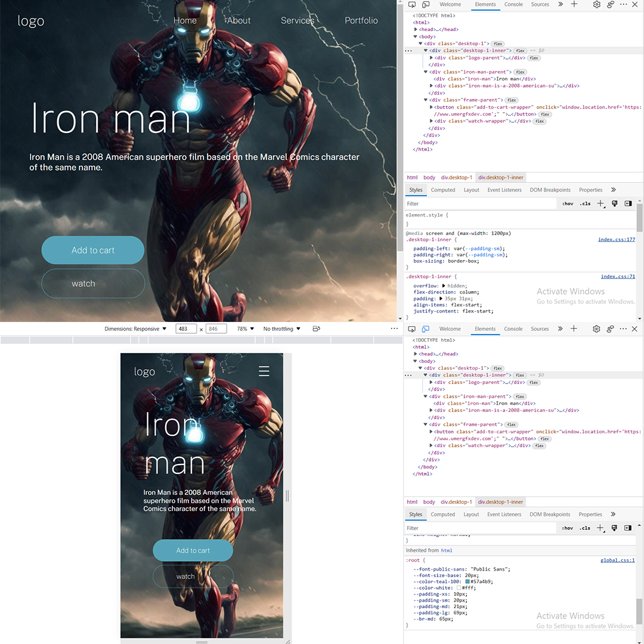Click new style rule plus in top Styles pane
644x644 pixels.
pos(601,204)
